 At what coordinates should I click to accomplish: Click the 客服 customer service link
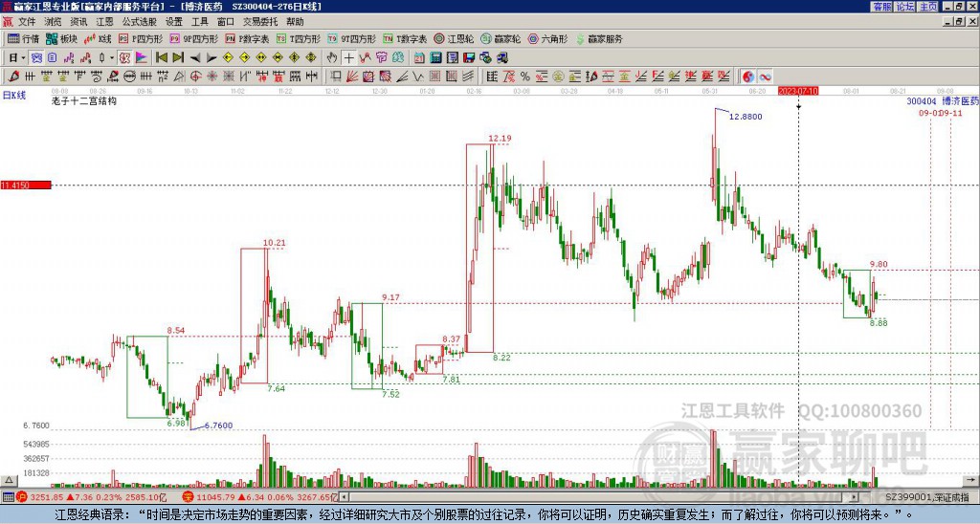coord(881,7)
